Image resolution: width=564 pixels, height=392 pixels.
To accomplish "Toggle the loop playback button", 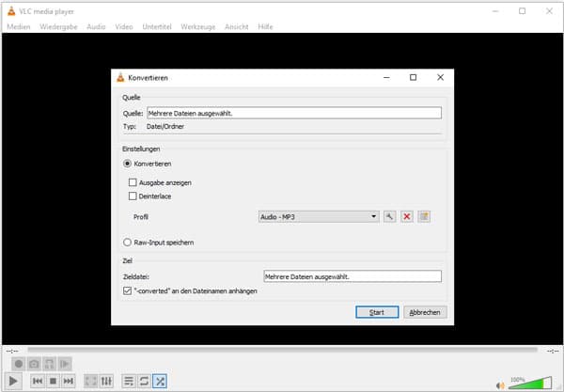I will pyautogui.click(x=144, y=381).
